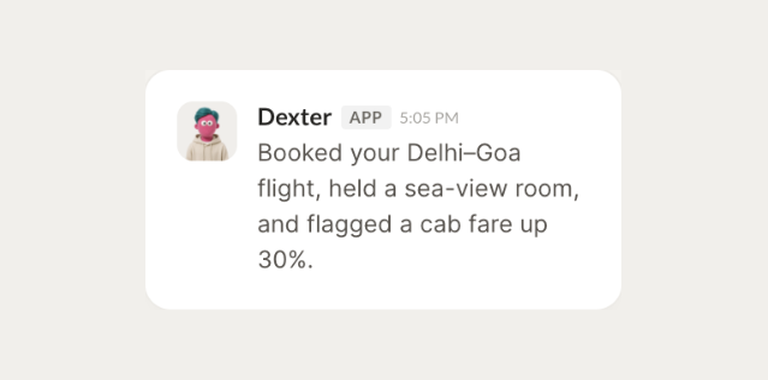Click the Dexter sender name

(x=294, y=118)
